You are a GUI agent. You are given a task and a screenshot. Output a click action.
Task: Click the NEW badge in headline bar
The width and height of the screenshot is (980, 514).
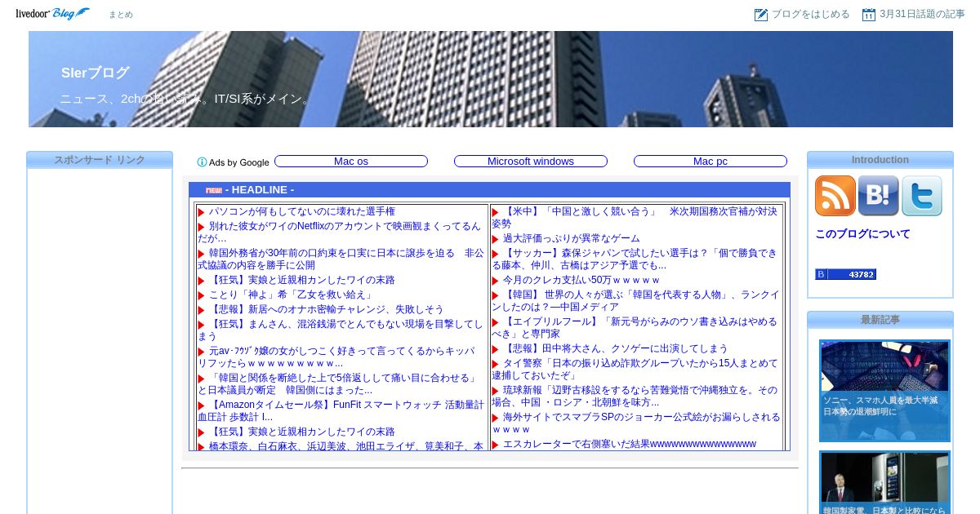click(214, 191)
